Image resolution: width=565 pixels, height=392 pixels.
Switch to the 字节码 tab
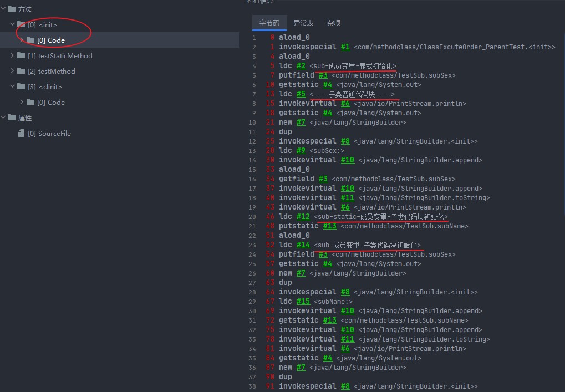269,23
